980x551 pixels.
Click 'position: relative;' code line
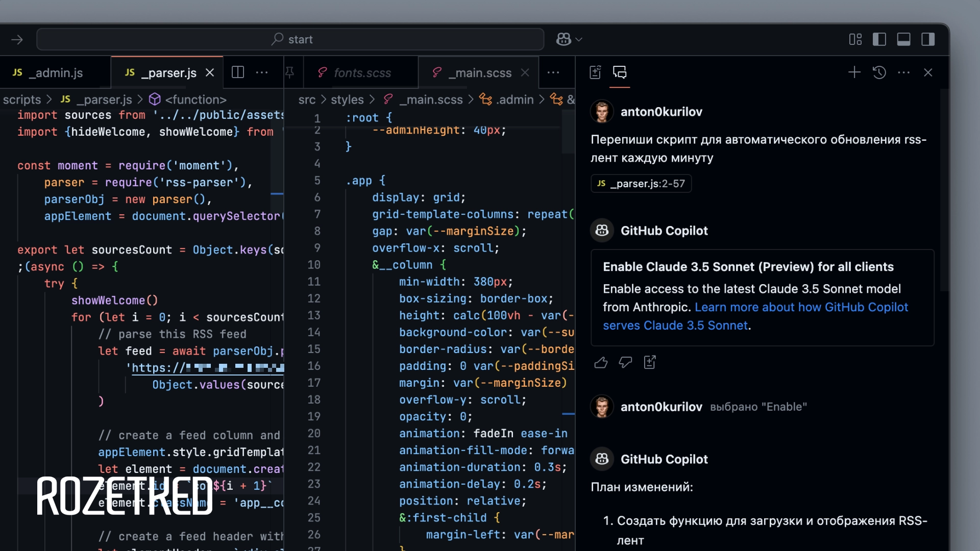(x=462, y=501)
